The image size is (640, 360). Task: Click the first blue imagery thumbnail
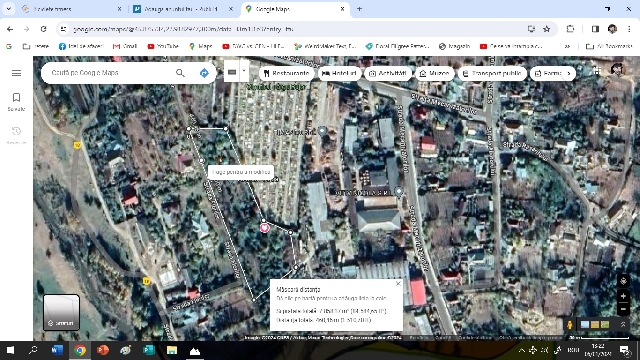[x=585, y=324]
